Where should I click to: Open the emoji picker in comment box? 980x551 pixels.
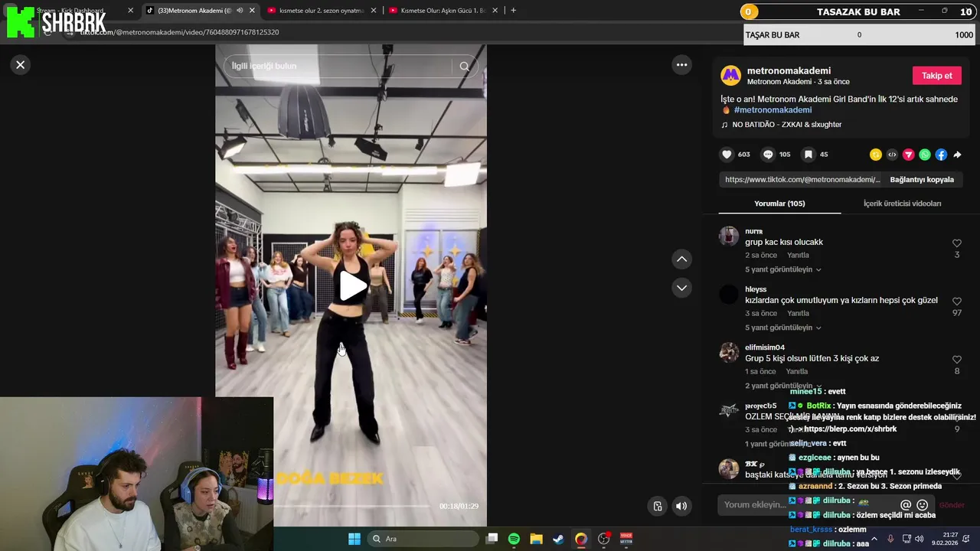(922, 505)
